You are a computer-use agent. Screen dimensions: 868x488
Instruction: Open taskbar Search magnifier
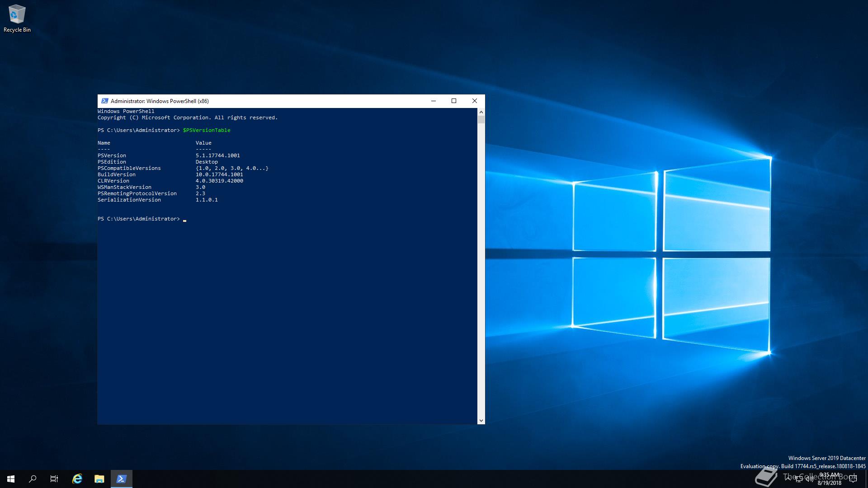(33, 479)
